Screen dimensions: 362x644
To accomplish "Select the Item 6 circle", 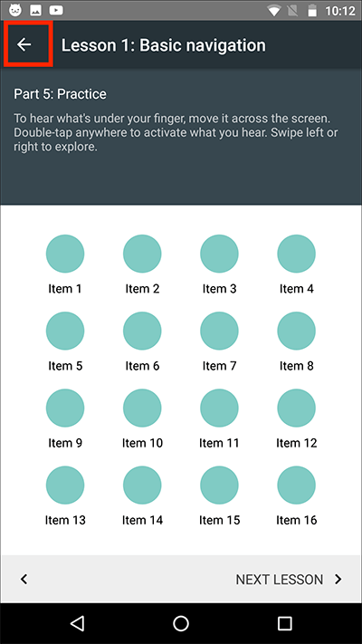I will tap(142, 331).
